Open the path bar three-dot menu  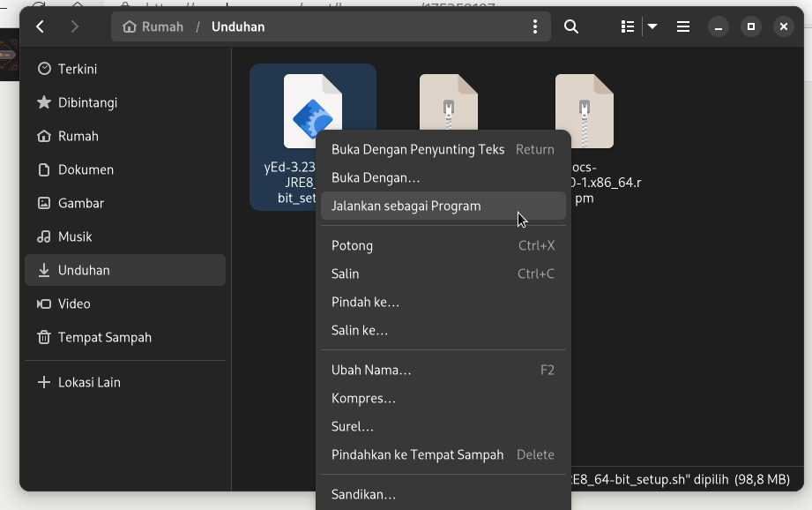(534, 26)
